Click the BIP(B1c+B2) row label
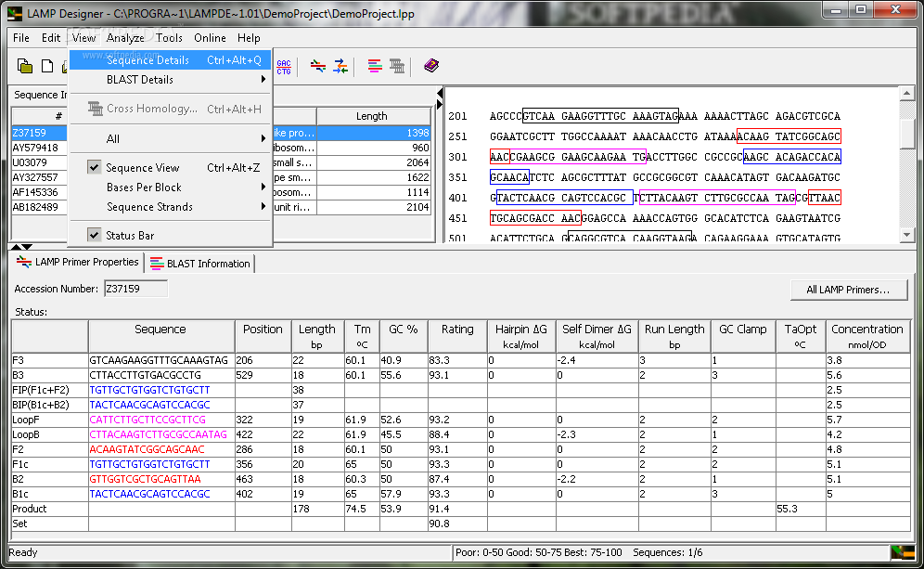This screenshot has height=569, width=924. click(x=41, y=405)
